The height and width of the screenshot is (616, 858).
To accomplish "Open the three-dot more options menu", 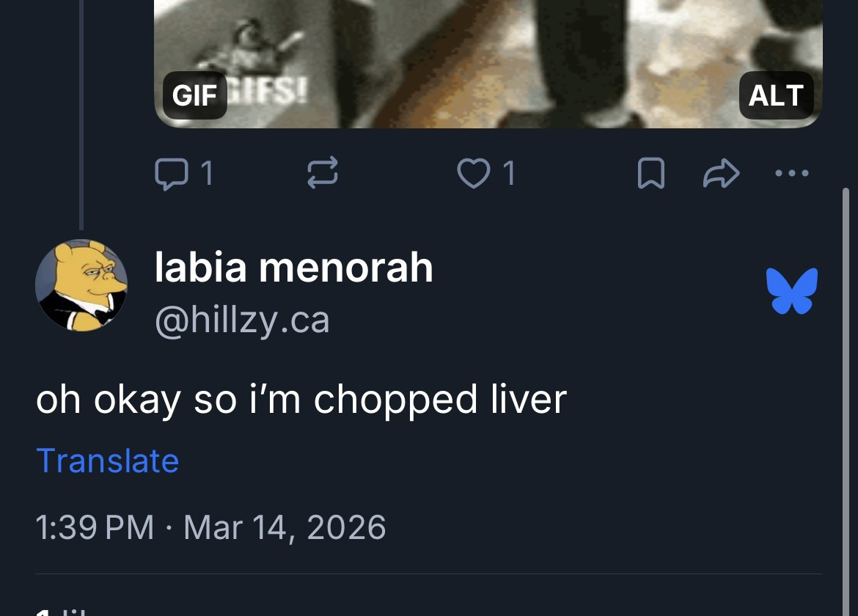I will point(791,174).
